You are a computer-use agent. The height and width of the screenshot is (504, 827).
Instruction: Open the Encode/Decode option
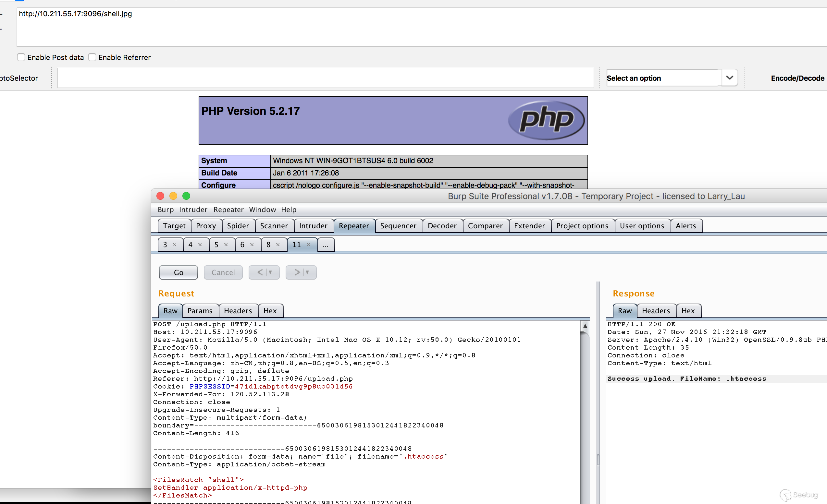coord(797,78)
